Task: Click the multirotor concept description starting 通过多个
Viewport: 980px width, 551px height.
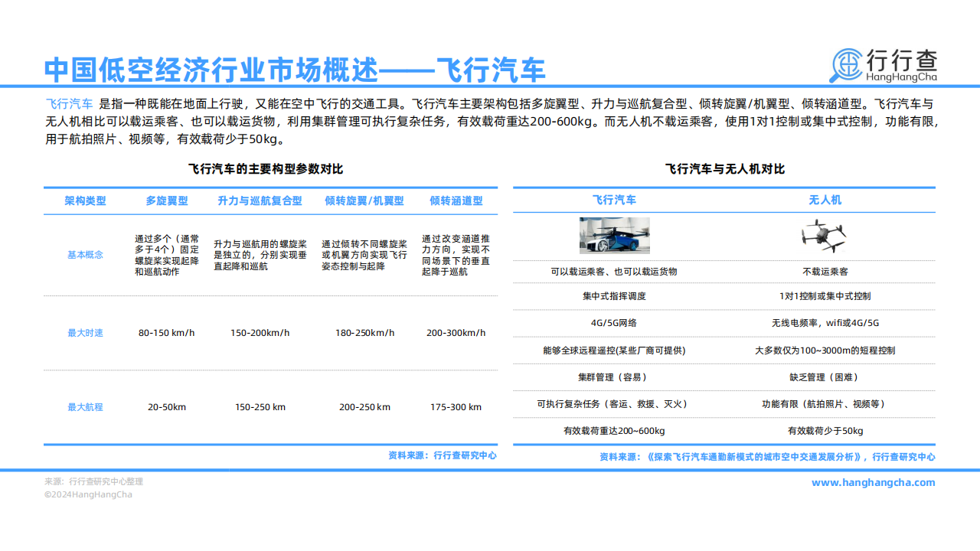Action: tap(167, 255)
